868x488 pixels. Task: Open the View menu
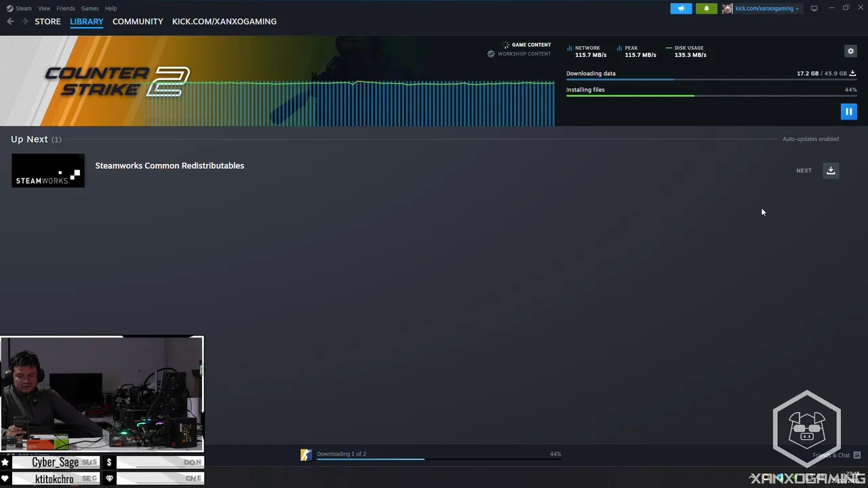coord(44,8)
